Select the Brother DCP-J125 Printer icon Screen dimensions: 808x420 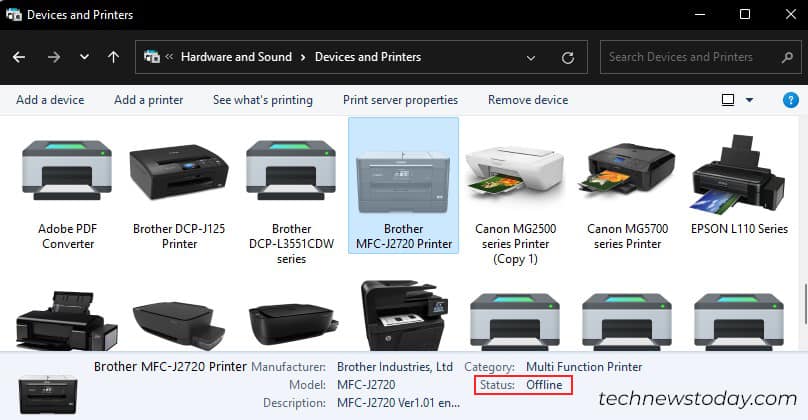pos(179,172)
